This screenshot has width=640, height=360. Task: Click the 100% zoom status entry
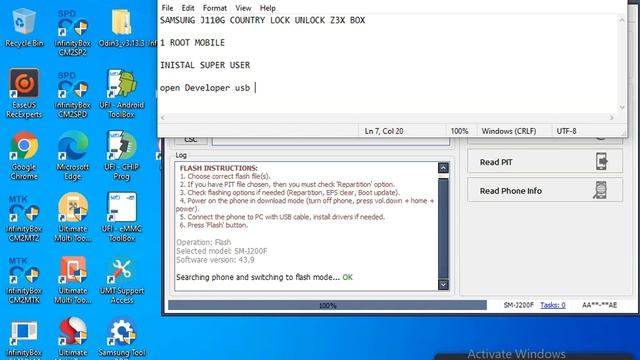(459, 131)
